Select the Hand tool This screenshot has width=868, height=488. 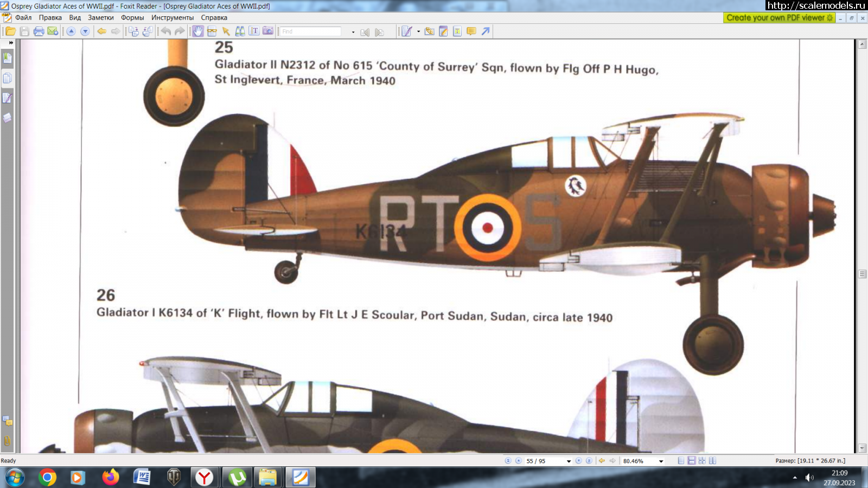coord(198,31)
